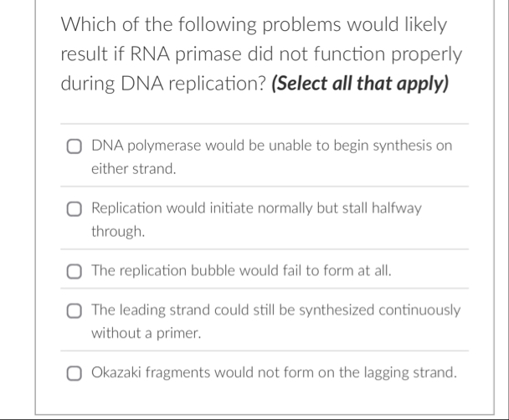Click the words 'either strand.' in first option

[134, 169]
